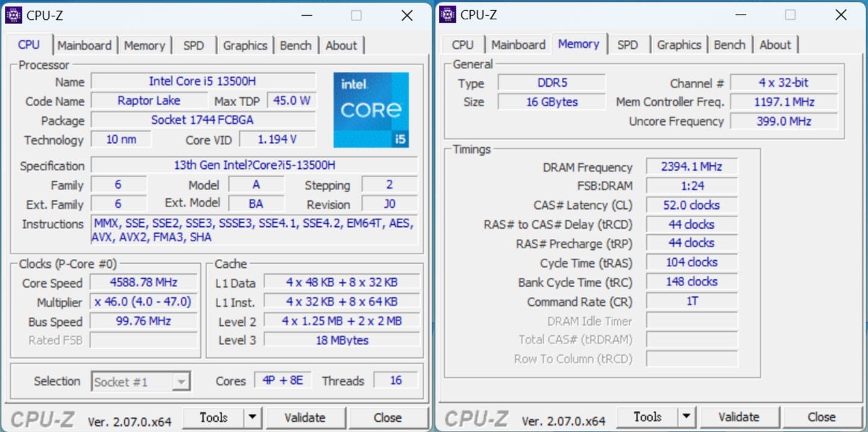Click Validate button in the right window
The image size is (868, 432).
pos(739,417)
